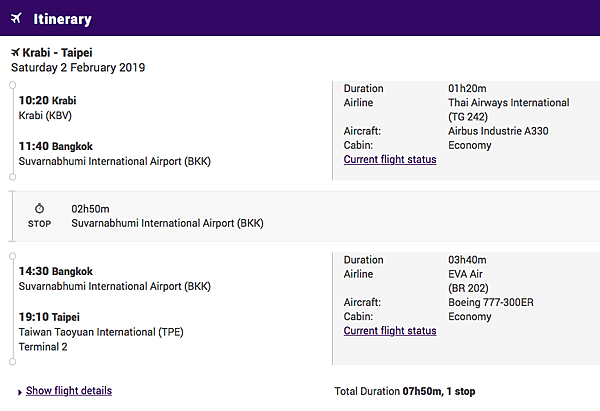Click the timeline circle below Terminal 2
Screen dimensions: 600x411
[x=13, y=362]
